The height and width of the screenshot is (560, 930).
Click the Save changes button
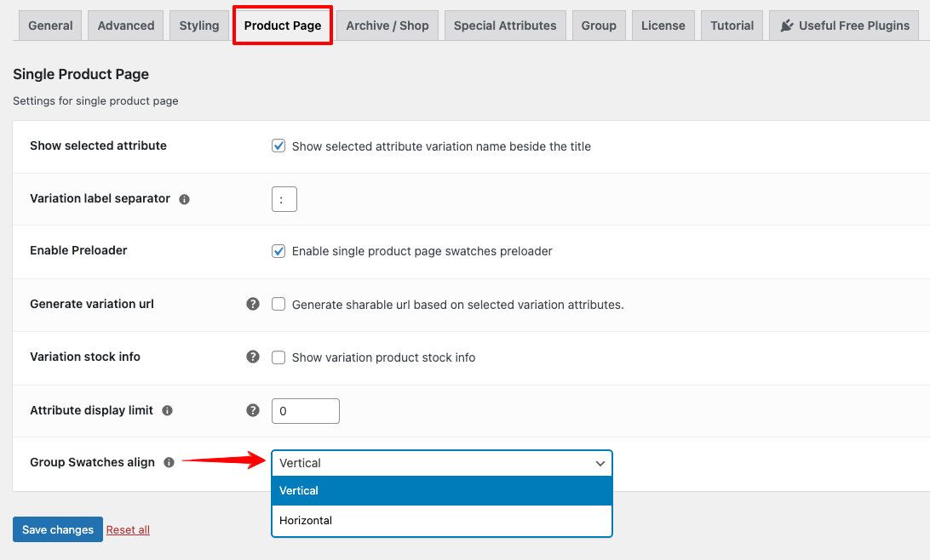click(x=58, y=529)
